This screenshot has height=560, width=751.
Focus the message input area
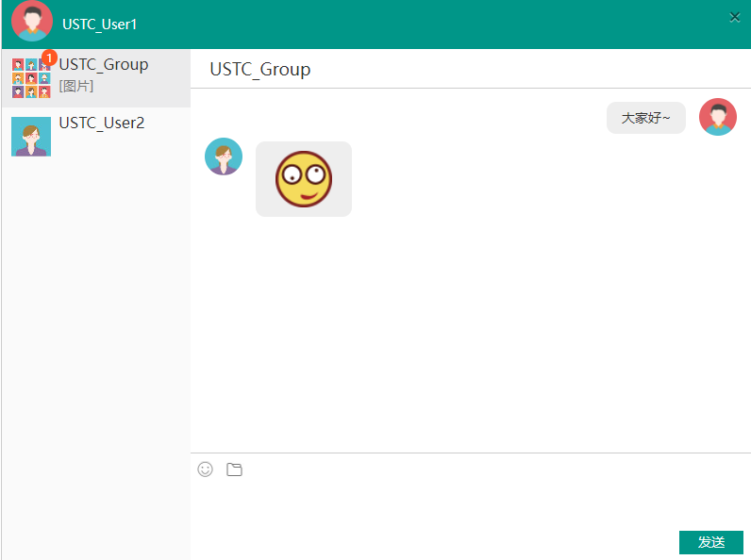point(471,505)
